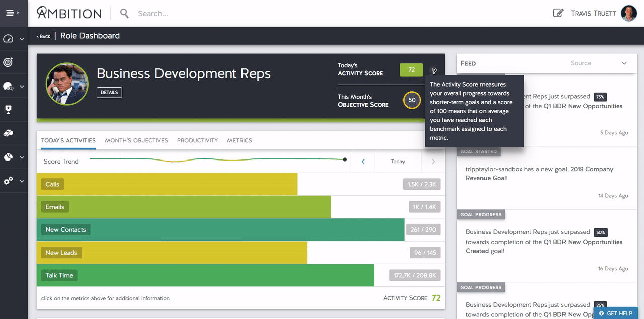Switch to Month's Objectives tab
The height and width of the screenshot is (319, 644).
coord(136,141)
